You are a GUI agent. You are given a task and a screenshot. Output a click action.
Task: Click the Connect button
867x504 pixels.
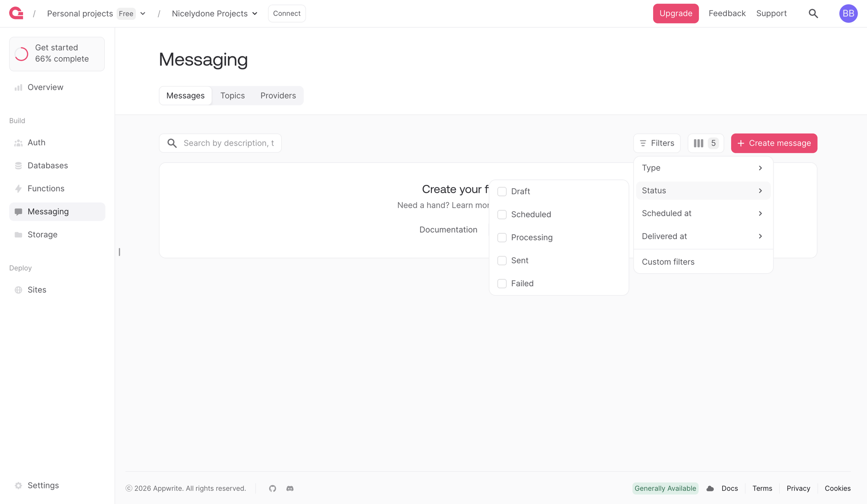286,13
